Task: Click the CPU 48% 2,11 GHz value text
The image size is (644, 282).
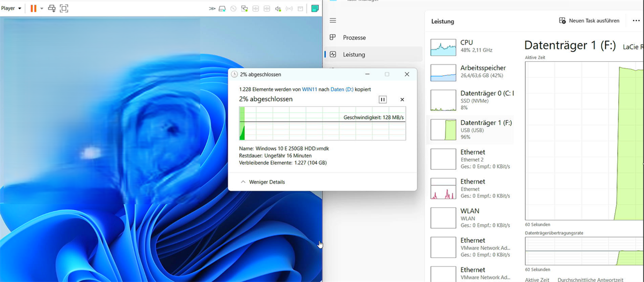Action: (x=477, y=50)
